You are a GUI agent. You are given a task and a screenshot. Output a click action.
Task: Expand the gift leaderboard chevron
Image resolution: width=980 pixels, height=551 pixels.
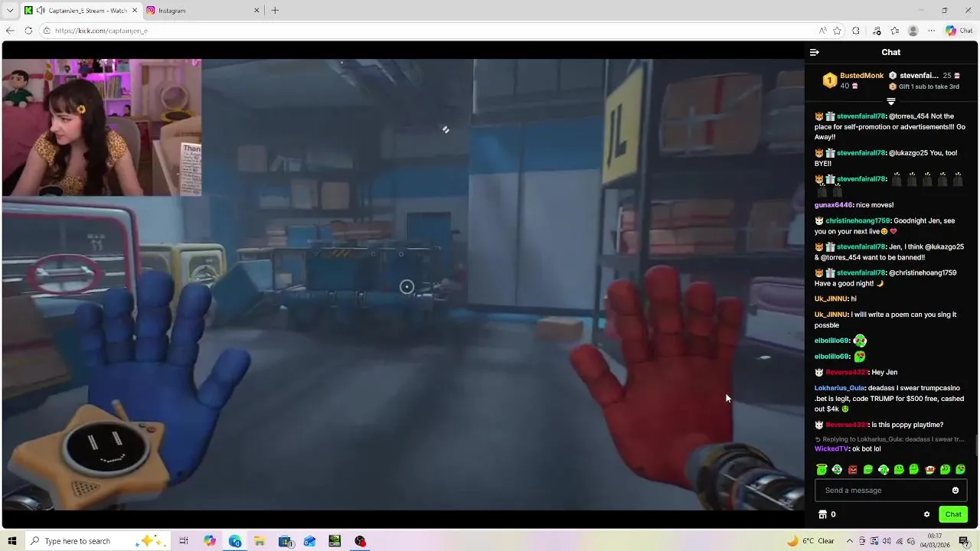pos(891,101)
